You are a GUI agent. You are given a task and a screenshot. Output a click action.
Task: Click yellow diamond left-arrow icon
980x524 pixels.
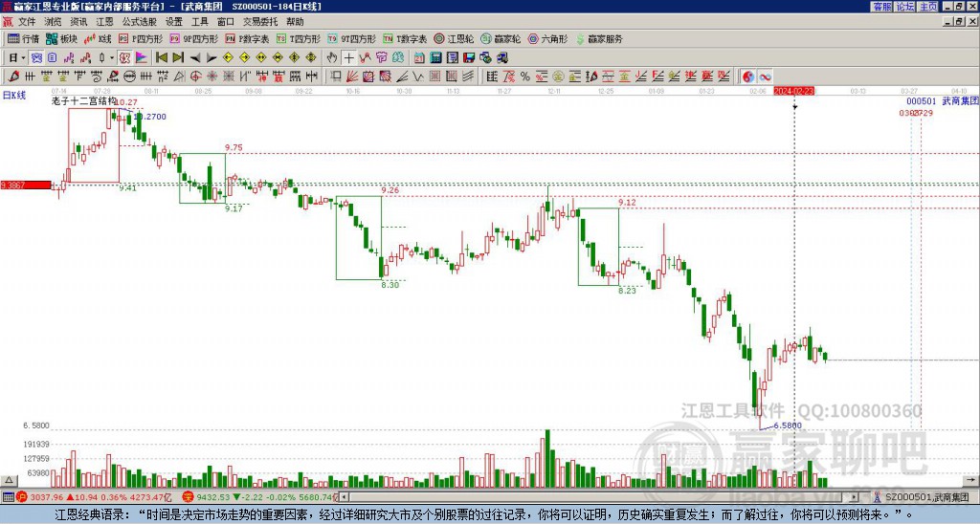click(x=228, y=57)
